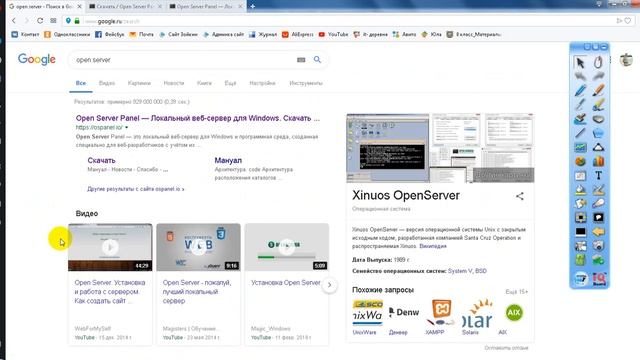Select the grey eraser tool

pyautogui.click(x=598, y=119)
